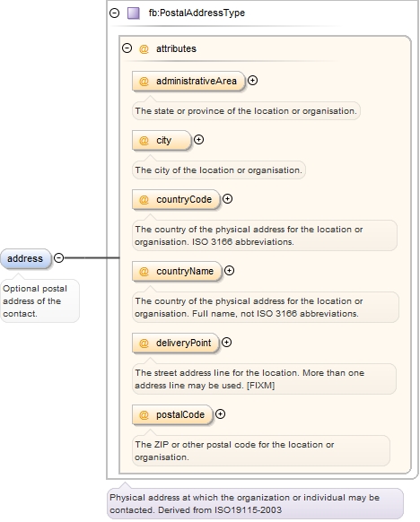Click the @ icon in city node
Screen dimensions: 420x522
[144, 141]
